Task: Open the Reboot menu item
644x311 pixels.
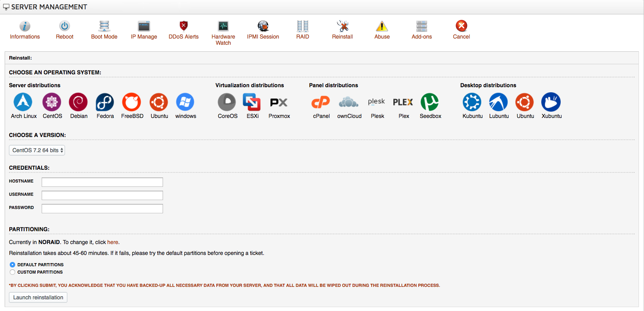Action: (x=65, y=30)
